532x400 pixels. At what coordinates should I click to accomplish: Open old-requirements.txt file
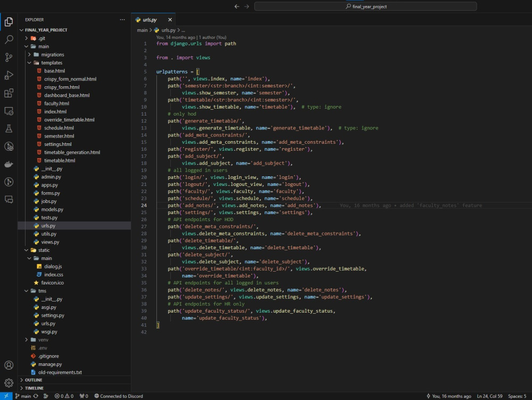[x=74, y=372]
